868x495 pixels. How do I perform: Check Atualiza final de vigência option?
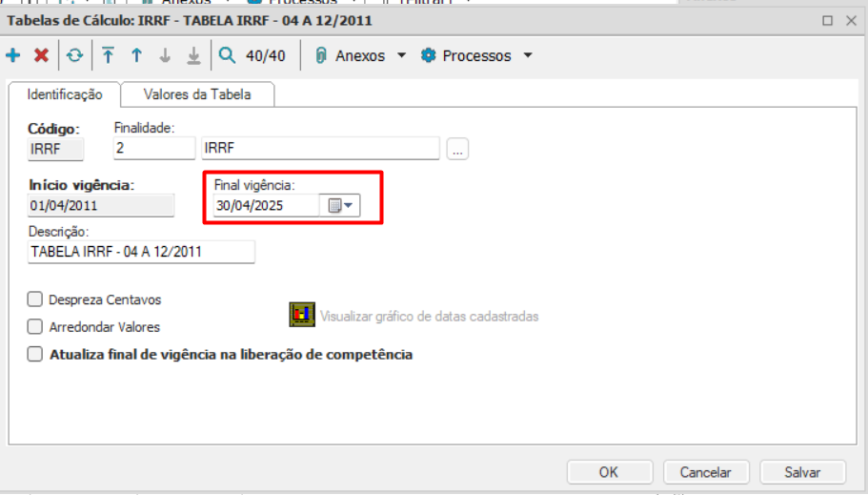[x=35, y=354]
